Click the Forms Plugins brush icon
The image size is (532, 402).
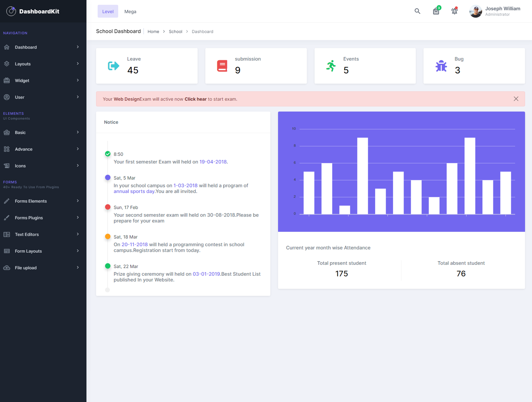click(x=7, y=218)
